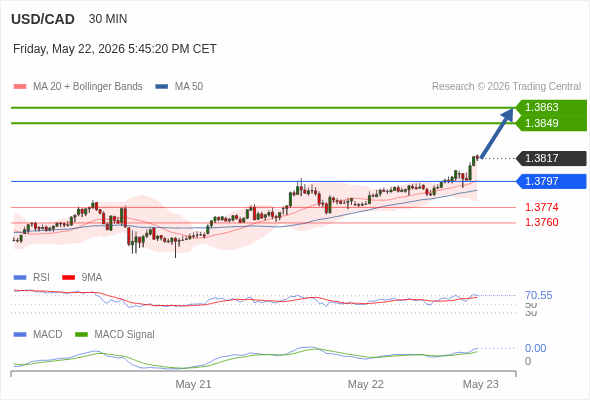Click the RSI legend label
This screenshot has height=400, width=590.
[x=41, y=277]
